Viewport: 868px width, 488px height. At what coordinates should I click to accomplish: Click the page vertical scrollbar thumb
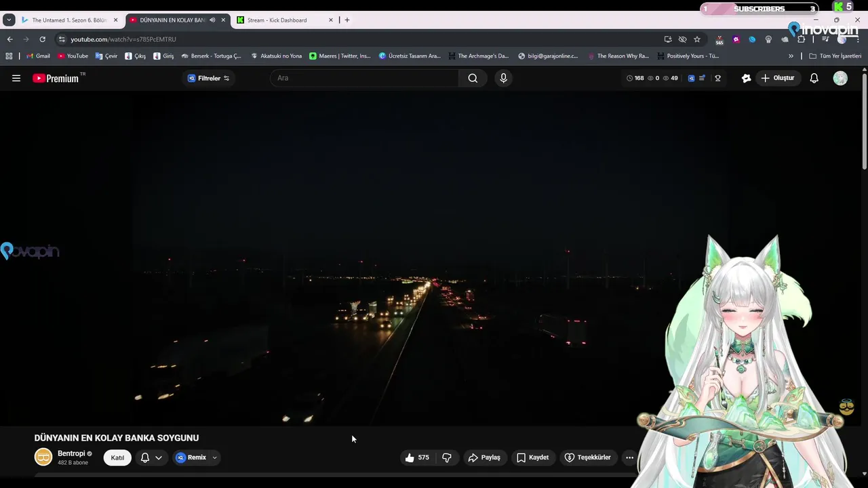click(x=865, y=120)
